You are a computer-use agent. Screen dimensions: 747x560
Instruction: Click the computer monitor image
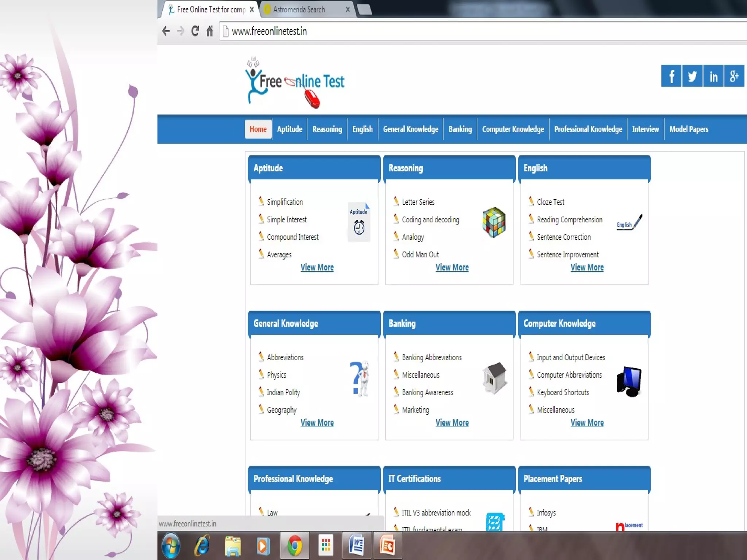point(629,381)
